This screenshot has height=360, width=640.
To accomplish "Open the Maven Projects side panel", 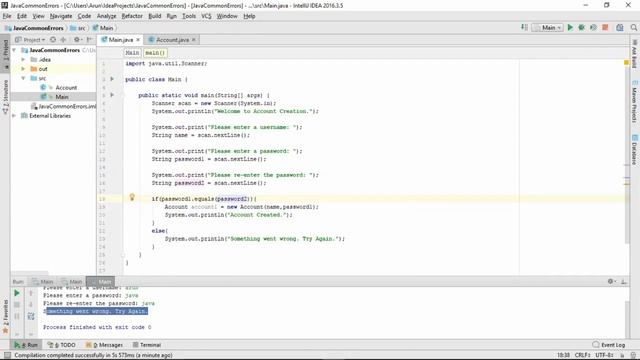I will pos(634,101).
